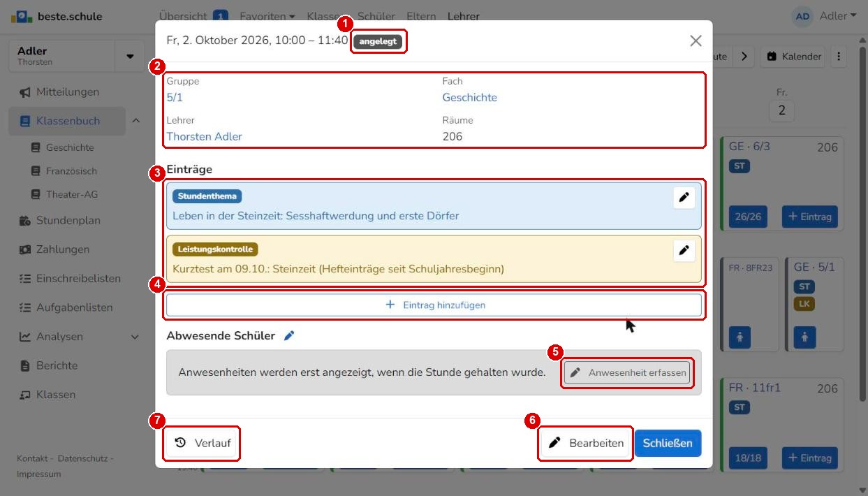Image resolution: width=868 pixels, height=496 pixels.
Task: Collapse the Klassenbuch sidebar section
Action: point(135,121)
